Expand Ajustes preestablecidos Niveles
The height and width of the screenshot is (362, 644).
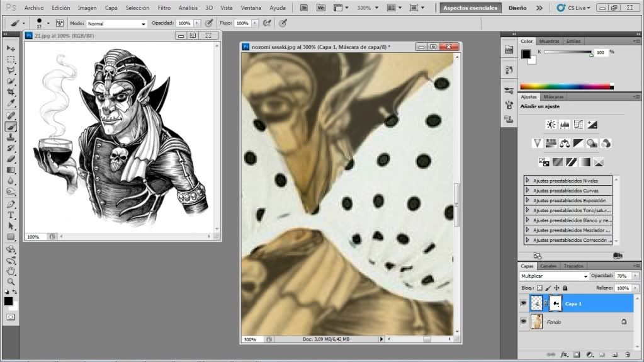click(x=528, y=181)
